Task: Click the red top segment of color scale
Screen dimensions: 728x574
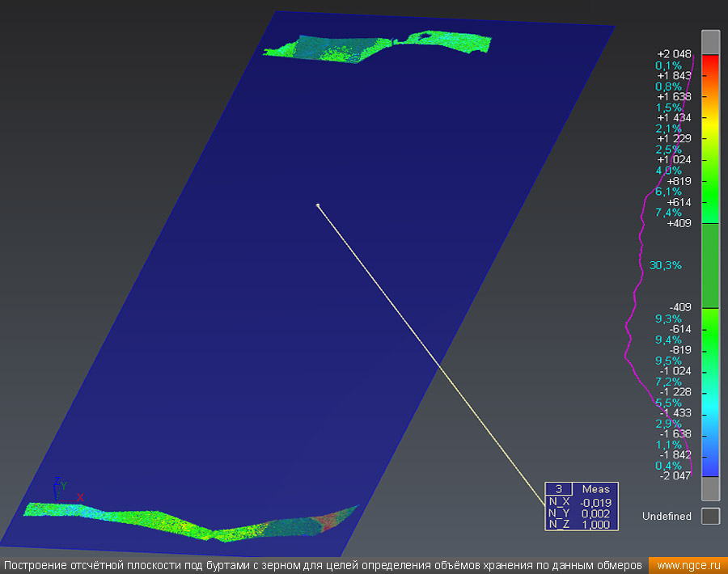Action: [709, 65]
